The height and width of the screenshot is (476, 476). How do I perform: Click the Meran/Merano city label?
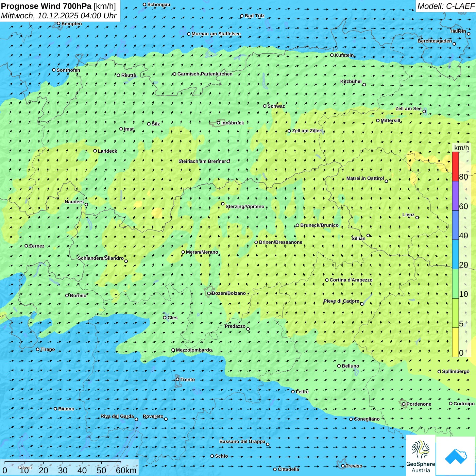tap(202, 252)
